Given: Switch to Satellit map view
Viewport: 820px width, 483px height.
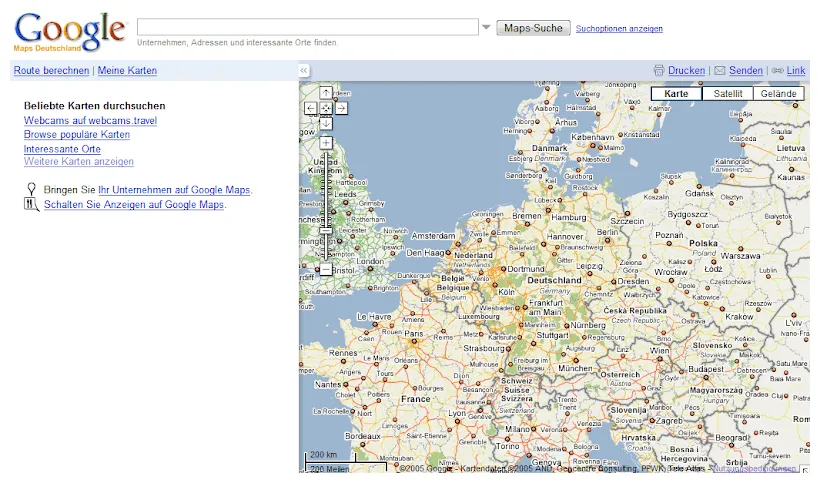Looking at the screenshot, I should point(727,94).
